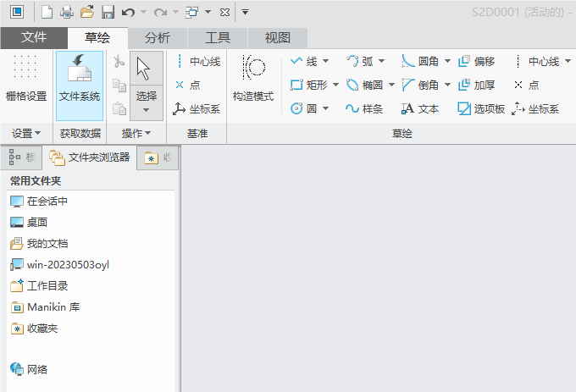Open the 设置 group dropdown
Viewport: 576px width, 392px height.
point(26,133)
